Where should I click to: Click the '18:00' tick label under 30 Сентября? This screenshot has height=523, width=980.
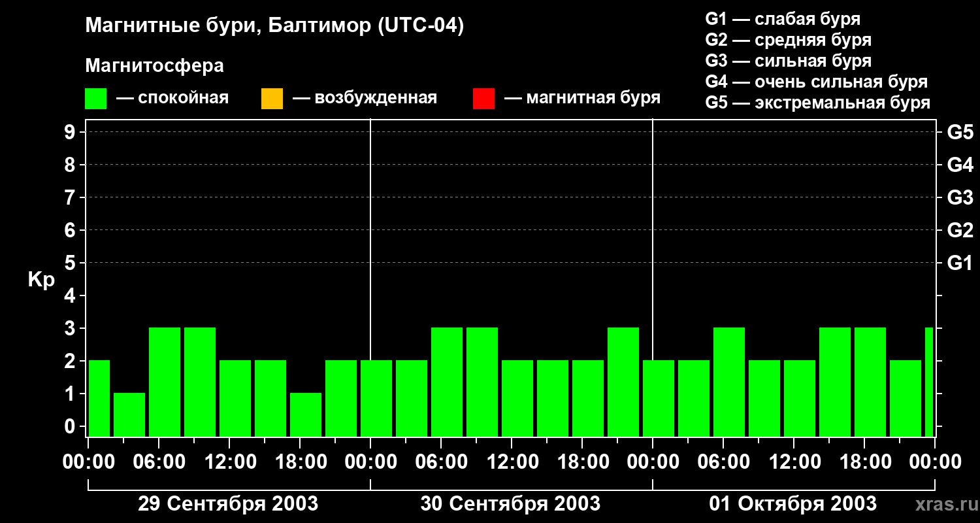[582, 462]
